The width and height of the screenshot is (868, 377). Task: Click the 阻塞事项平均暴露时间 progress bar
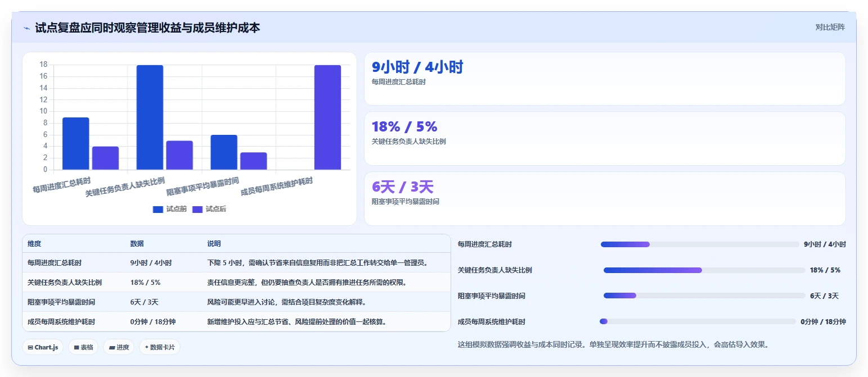[x=704, y=296]
